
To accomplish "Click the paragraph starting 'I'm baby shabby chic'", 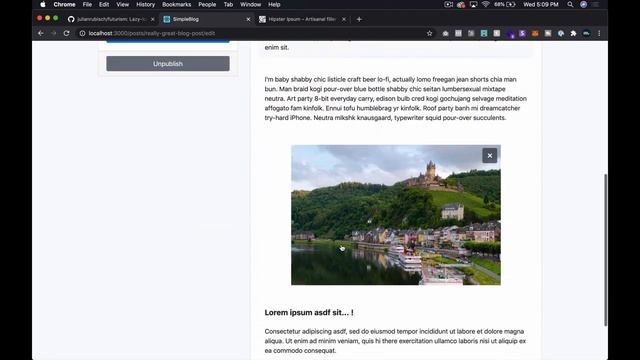I will coord(396,98).
